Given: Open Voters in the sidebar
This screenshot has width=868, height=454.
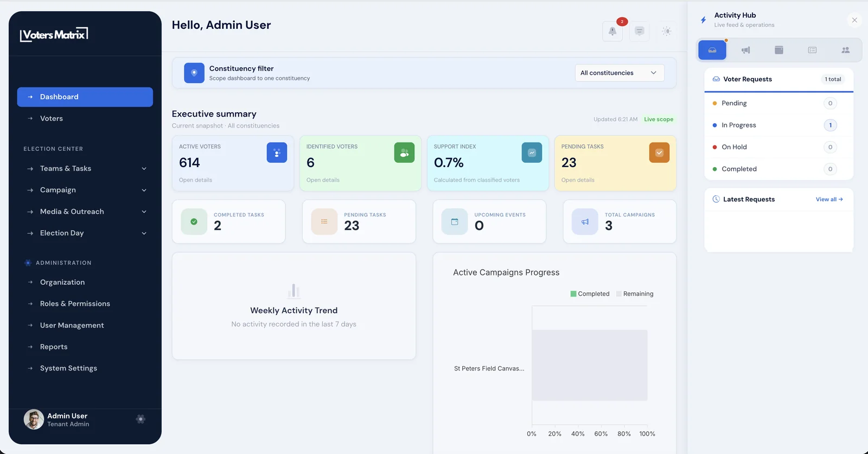Looking at the screenshot, I should [x=85, y=118].
